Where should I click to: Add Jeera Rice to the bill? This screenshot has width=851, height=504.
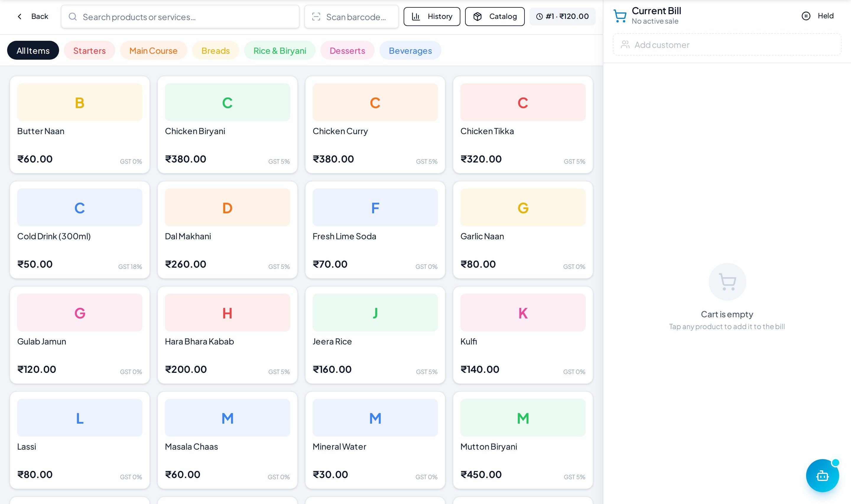click(x=375, y=335)
